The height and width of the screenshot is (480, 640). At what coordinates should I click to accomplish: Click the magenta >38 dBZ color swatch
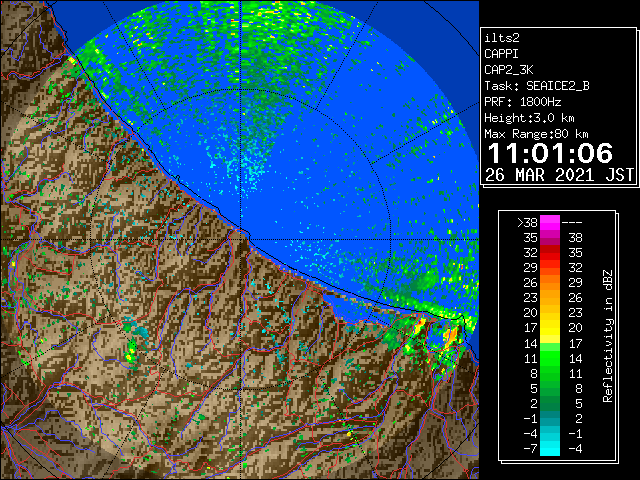pyautogui.click(x=550, y=223)
